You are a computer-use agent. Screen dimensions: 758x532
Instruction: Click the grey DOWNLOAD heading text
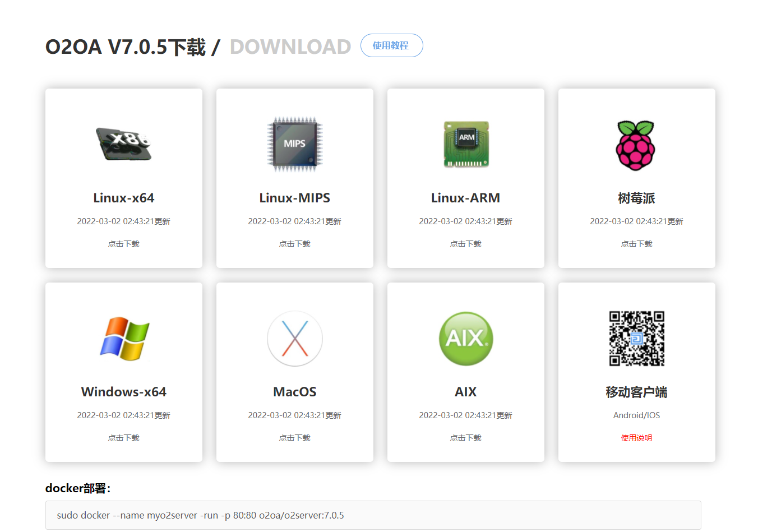click(290, 47)
